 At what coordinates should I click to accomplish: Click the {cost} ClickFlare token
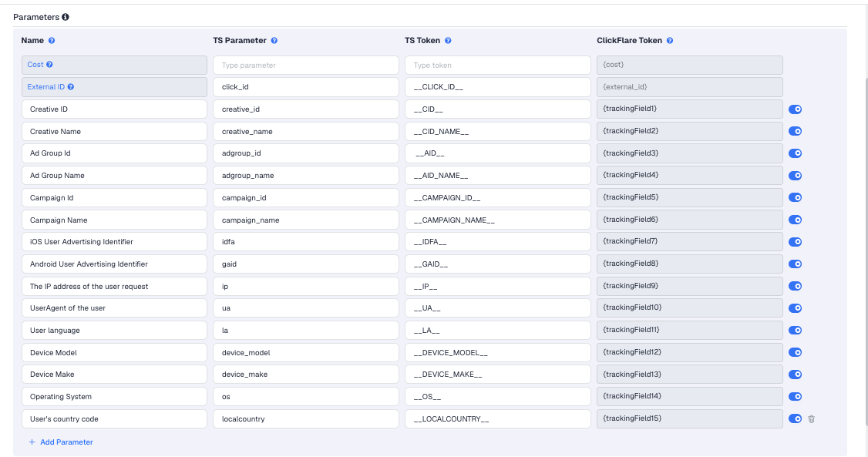690,65
